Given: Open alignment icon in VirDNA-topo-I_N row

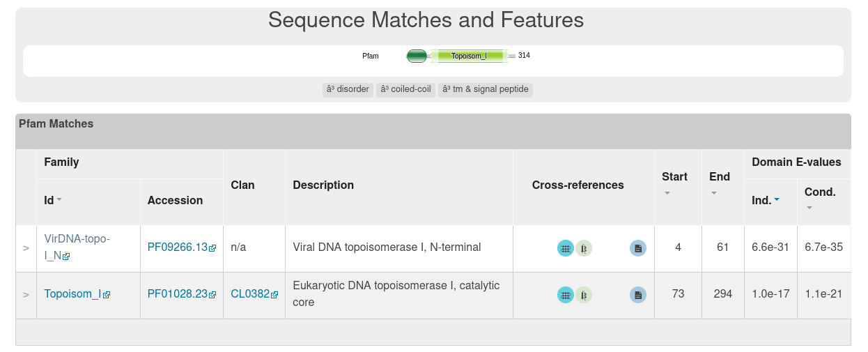Looking at the screenshot, I should 566,248.
